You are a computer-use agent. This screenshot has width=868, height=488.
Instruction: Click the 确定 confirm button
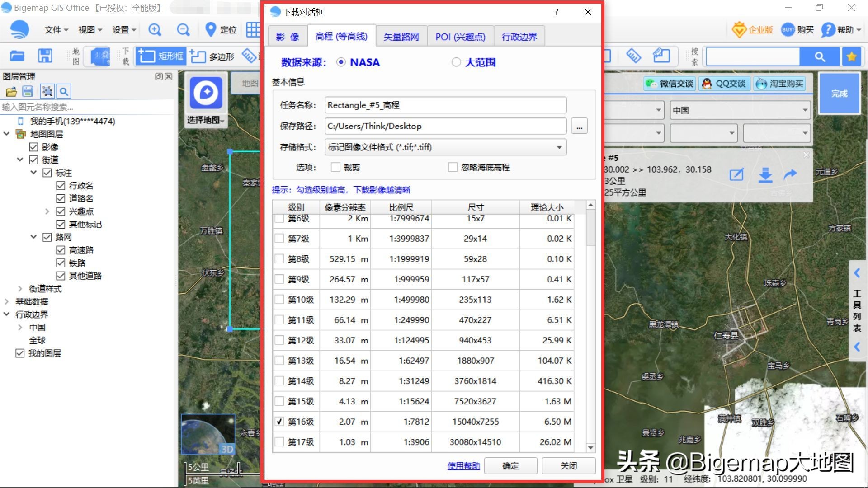510,465
